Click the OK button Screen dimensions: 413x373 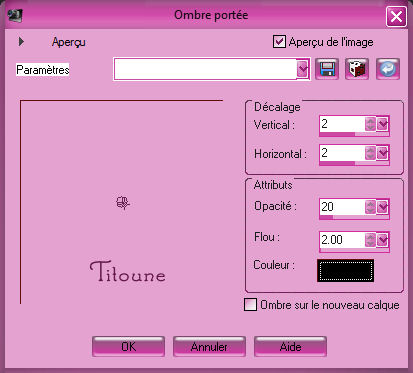(128, 347)
